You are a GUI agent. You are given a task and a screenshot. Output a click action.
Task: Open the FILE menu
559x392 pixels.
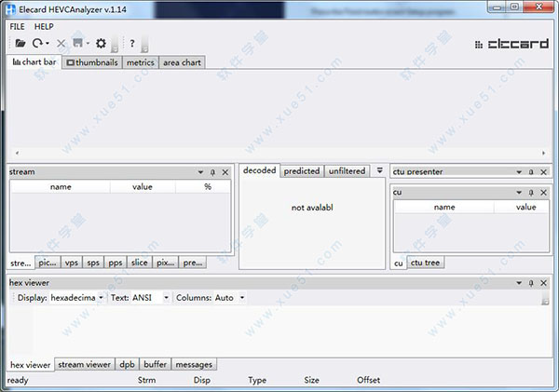tap(17, 27)
